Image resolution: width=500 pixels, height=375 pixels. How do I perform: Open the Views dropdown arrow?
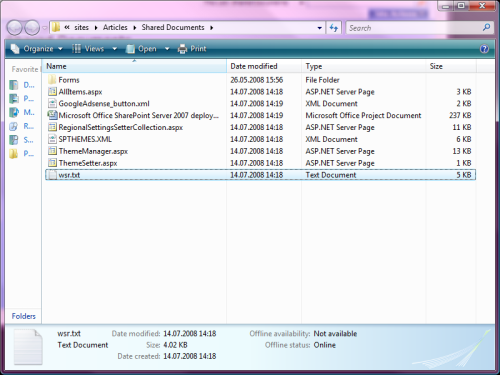114,49
